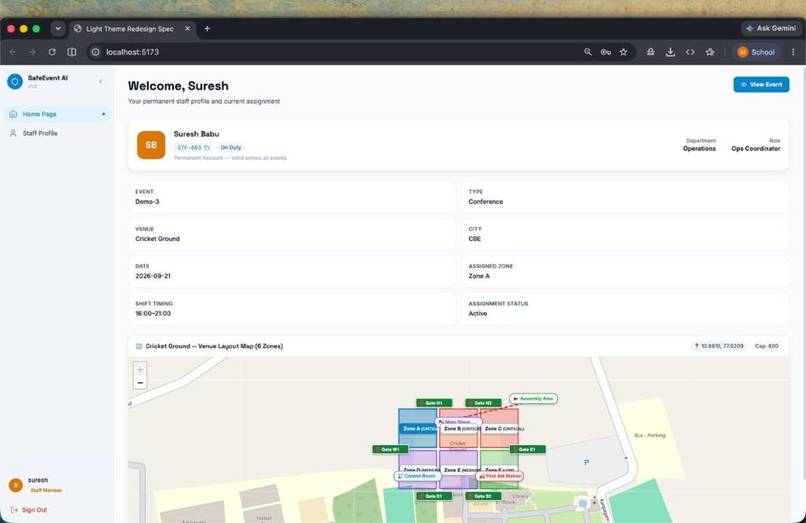Screen dimensions: 806x523
Task: Open the password key icon in address bar
Action: [x=606, y=52]
